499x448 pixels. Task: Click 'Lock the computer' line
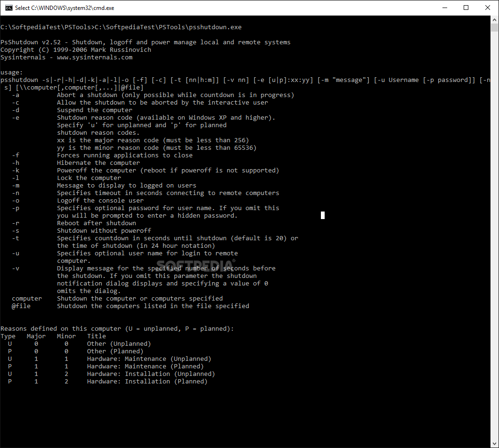(89, 178)
